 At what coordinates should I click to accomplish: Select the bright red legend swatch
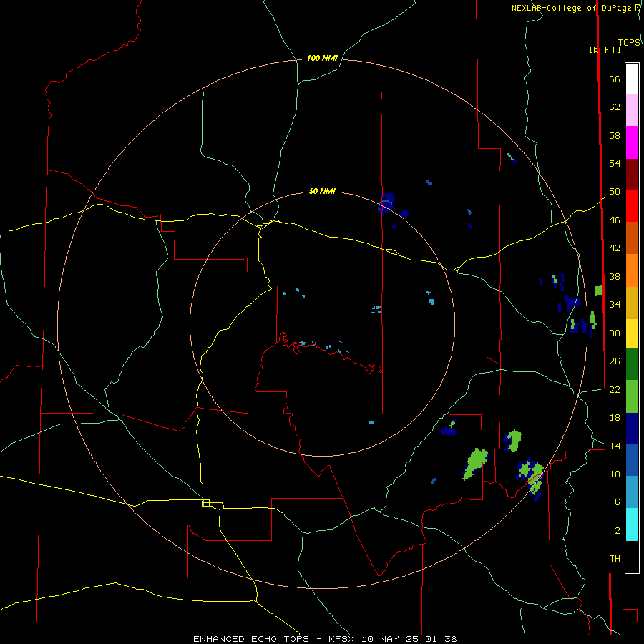[632, 206]
